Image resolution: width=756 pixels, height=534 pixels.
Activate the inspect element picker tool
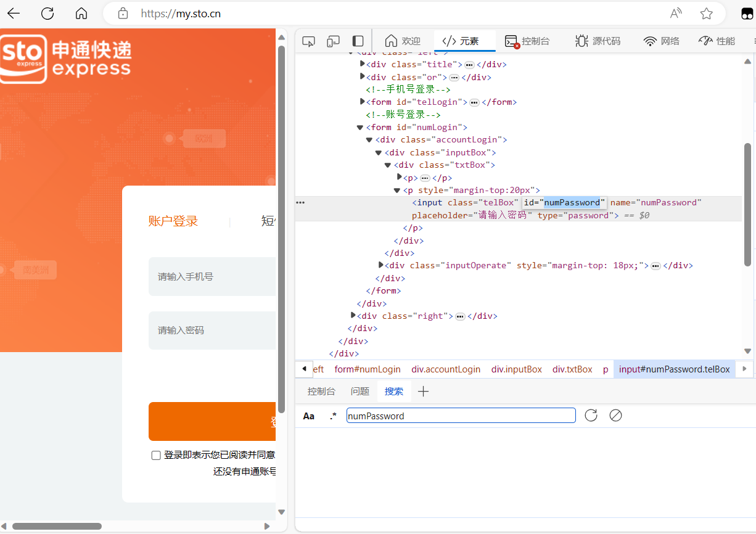(309, 41)
